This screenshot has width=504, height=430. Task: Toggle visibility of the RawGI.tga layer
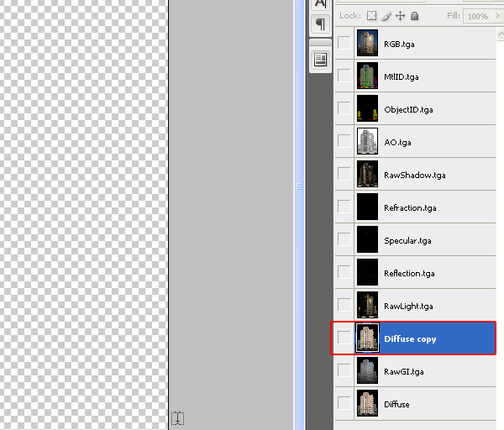[x=344, y=371]
